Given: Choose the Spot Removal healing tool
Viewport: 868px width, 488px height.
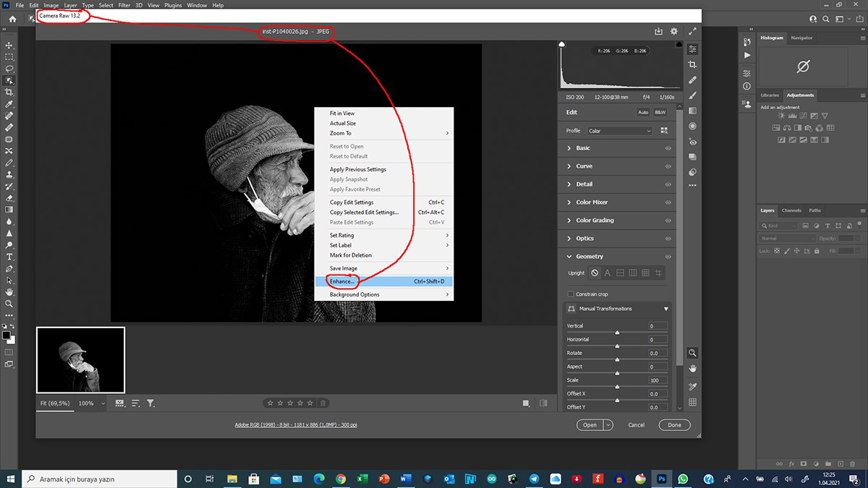Looking at the screenshot, I should click(692, 80).
